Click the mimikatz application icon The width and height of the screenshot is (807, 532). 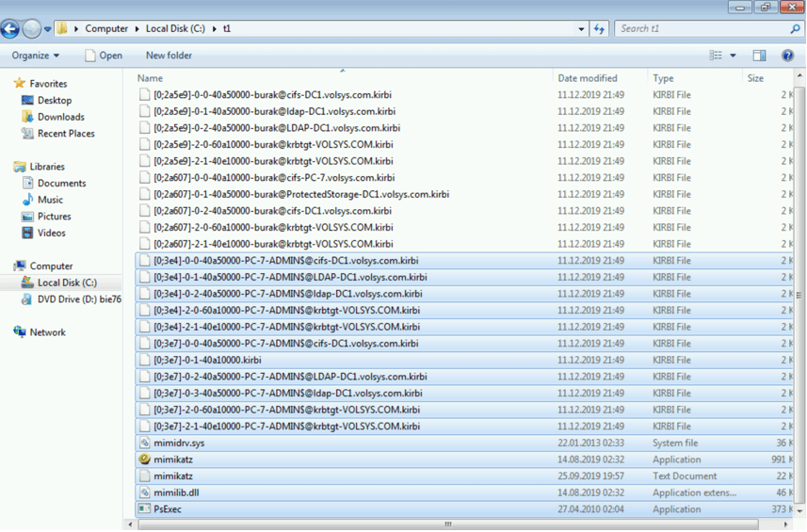pyautogui.click(x=144, y=459)
